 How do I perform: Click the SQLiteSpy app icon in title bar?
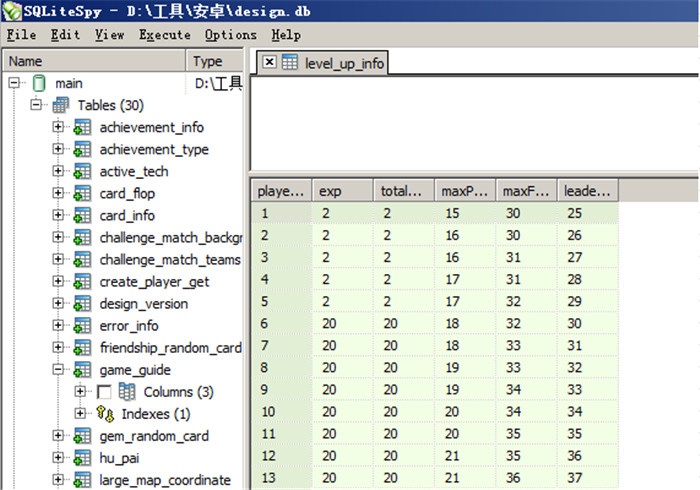coord(12,11)
